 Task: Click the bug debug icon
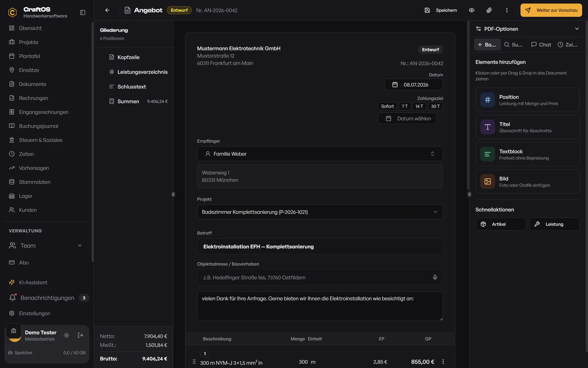coord(14,330)
